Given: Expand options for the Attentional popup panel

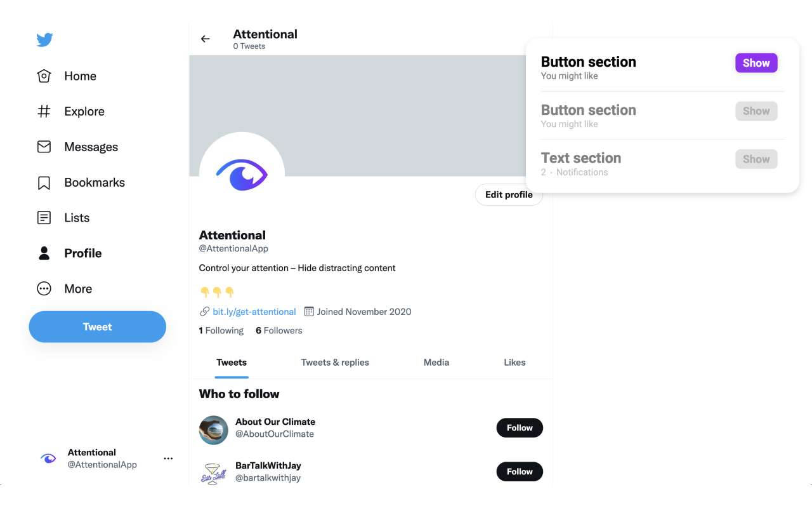Looking at the screenshot, I should [168, 458].
